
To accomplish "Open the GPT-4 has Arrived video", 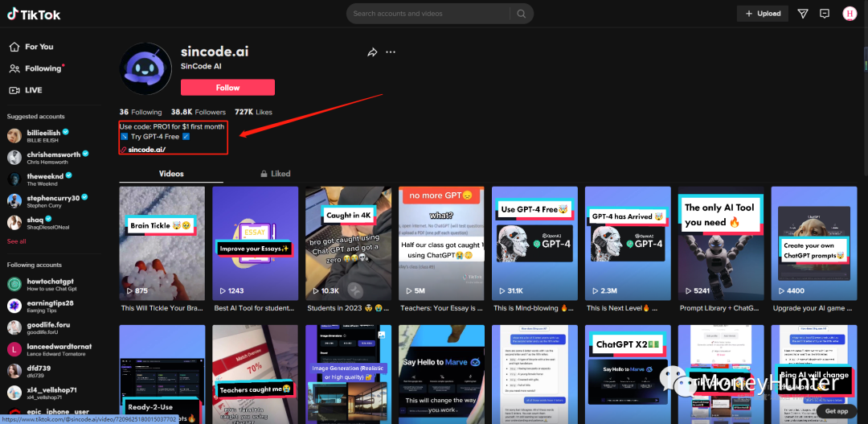I will click(x=628, y=243).
